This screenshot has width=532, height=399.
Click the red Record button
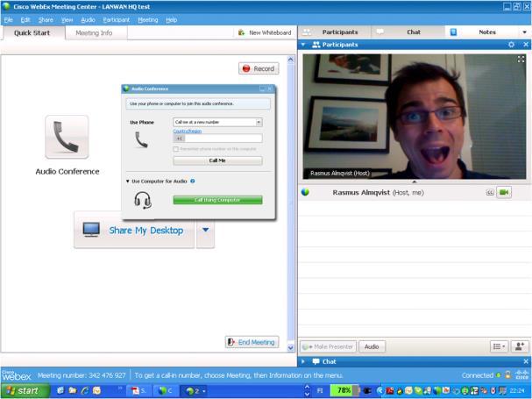(x=259, y=68)
